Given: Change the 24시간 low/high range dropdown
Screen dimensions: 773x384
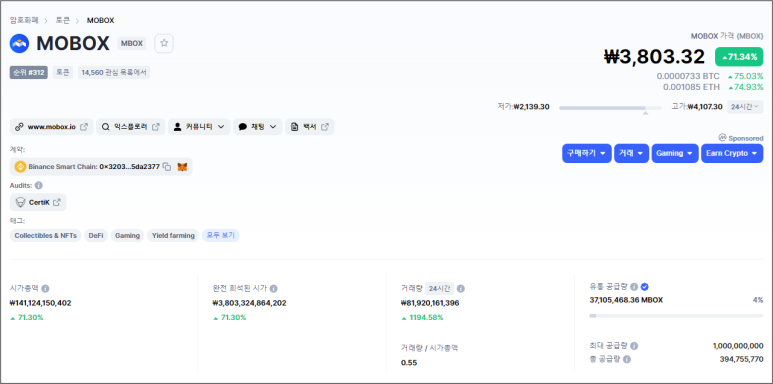Looking at the screenshot, I should click(x=745, y=107).
